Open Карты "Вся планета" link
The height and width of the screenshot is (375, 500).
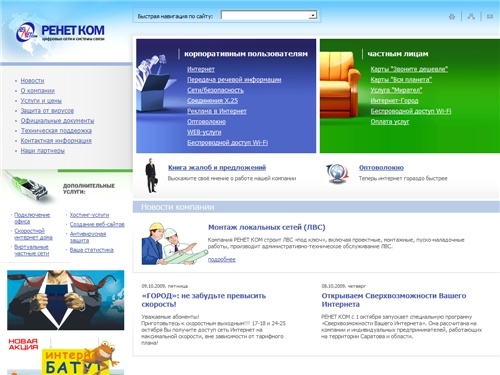pos(401,80)
